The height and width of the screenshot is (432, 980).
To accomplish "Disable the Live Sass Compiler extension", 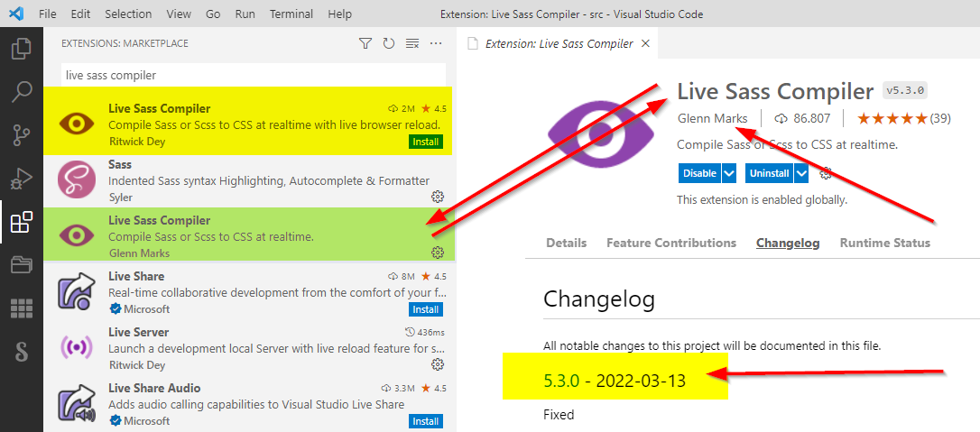I will coord(699,173).
